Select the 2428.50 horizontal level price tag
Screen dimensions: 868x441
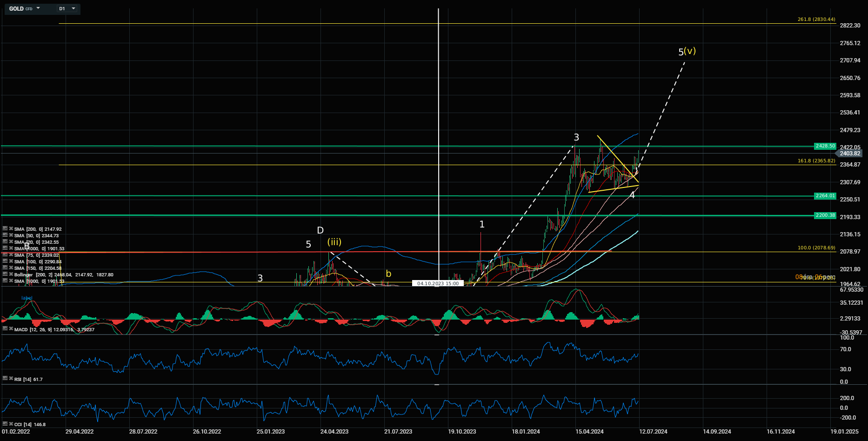(825, 146)
